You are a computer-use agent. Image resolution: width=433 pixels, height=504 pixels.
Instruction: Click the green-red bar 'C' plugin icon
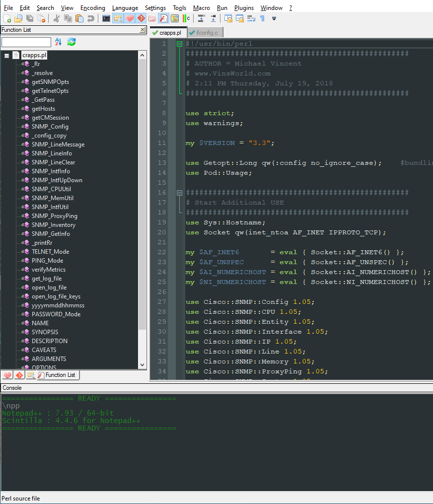pos(186,19)
